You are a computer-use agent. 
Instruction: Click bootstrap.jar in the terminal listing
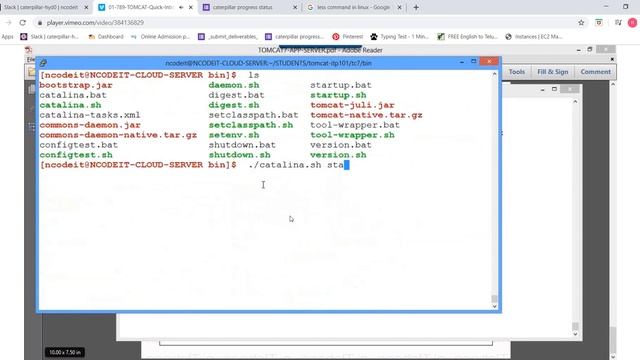[x=76, y=85]
